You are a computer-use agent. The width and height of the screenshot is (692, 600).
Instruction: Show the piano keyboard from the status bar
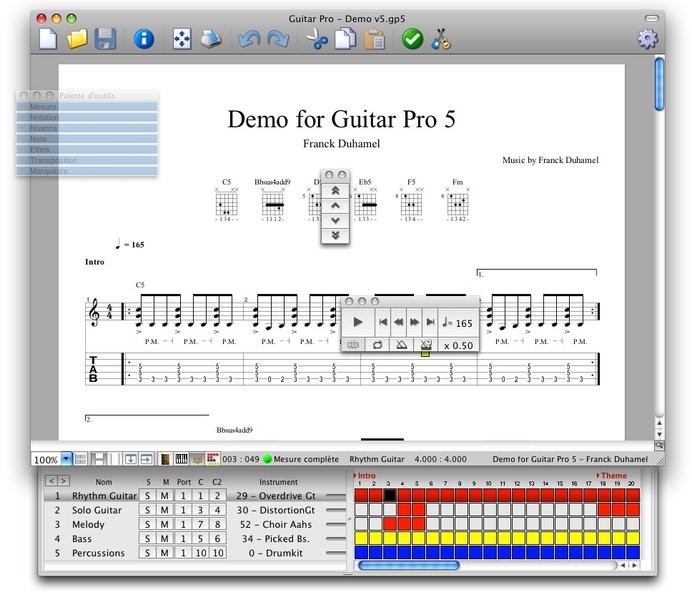pos(181,459)
